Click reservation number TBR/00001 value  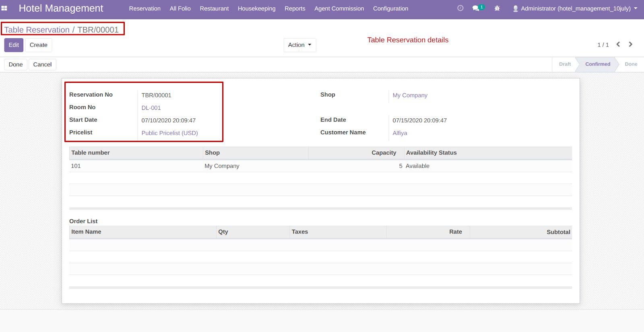(x=156, y=95)
